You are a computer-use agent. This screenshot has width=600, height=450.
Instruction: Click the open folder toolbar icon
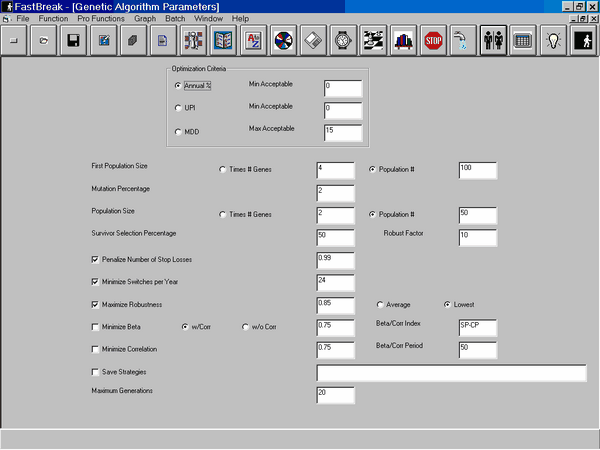43,42
